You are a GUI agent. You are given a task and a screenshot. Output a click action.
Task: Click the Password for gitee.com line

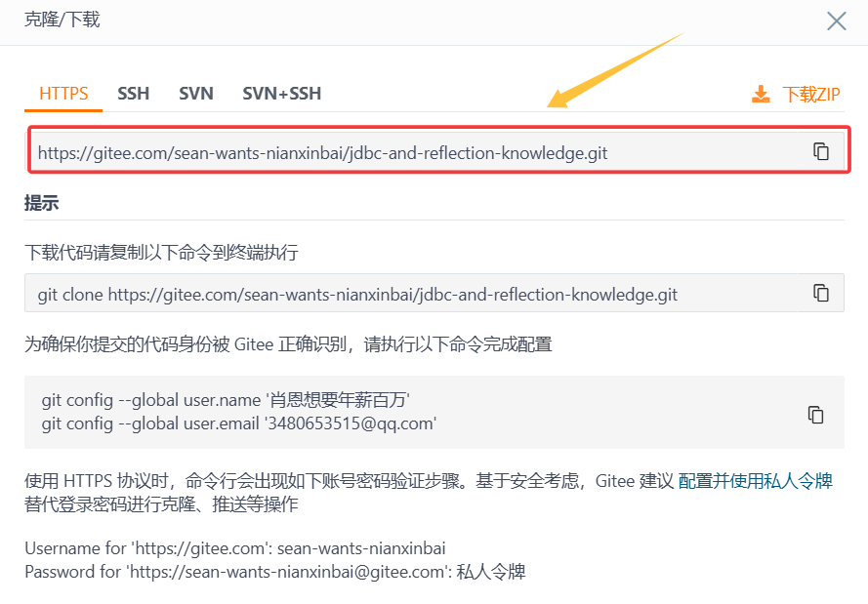(x=275, y=572)
